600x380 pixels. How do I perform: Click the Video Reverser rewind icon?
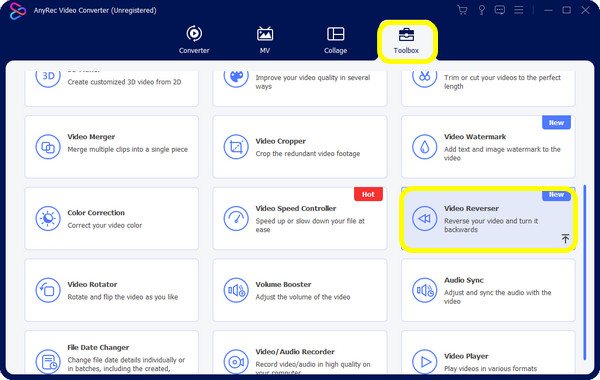tap(424, 219)
